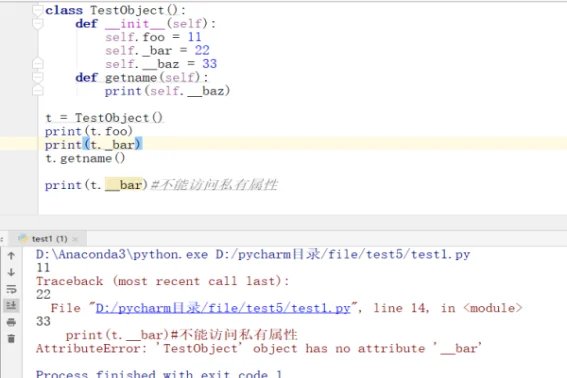Collapse the class TestObject fold marker
The height and width of the screenshot is (378, 567).
[x=38, y=10]
